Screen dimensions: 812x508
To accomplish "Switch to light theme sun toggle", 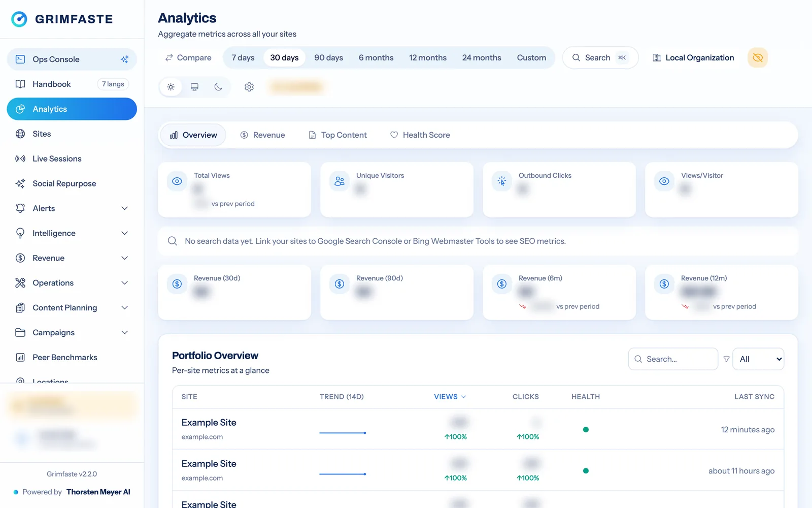I will click(x=171, y=87).
